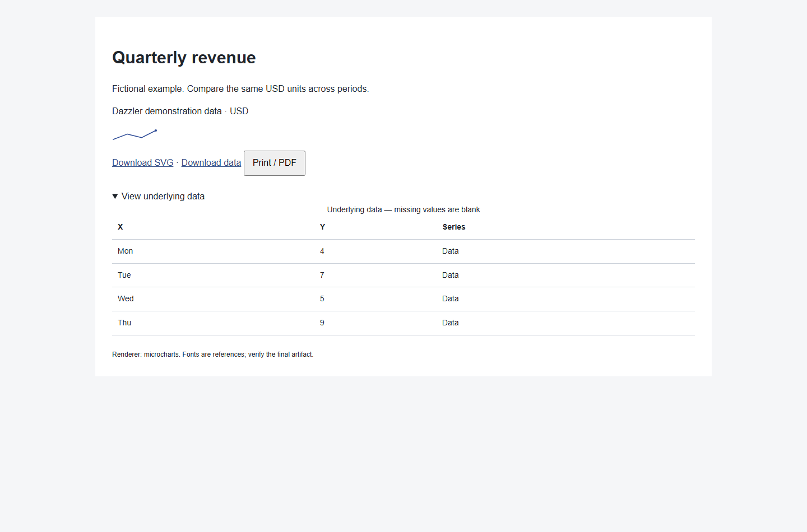Select the Series column header

(566, 227)
